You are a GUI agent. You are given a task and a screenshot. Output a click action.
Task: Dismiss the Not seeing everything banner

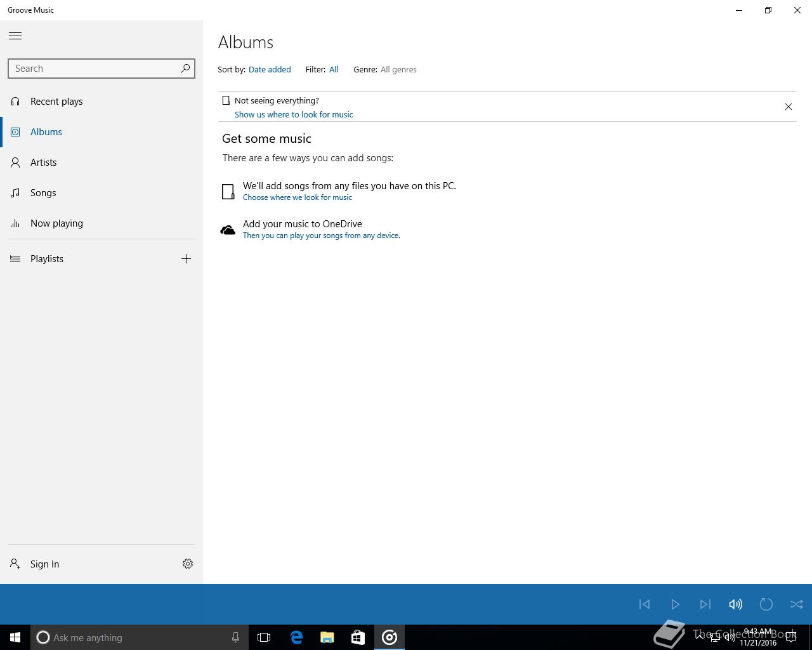point(789,107)
